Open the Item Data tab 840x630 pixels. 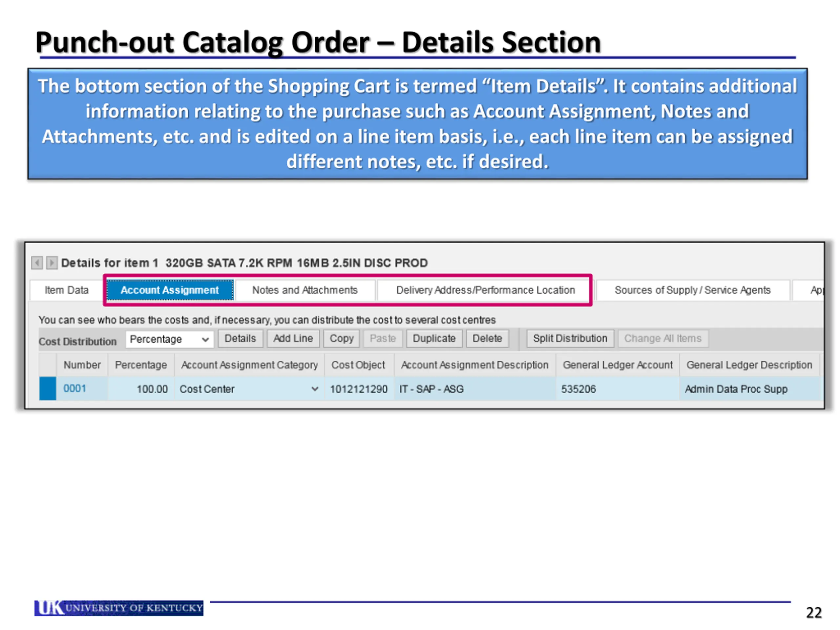click(x=67, y=290)
